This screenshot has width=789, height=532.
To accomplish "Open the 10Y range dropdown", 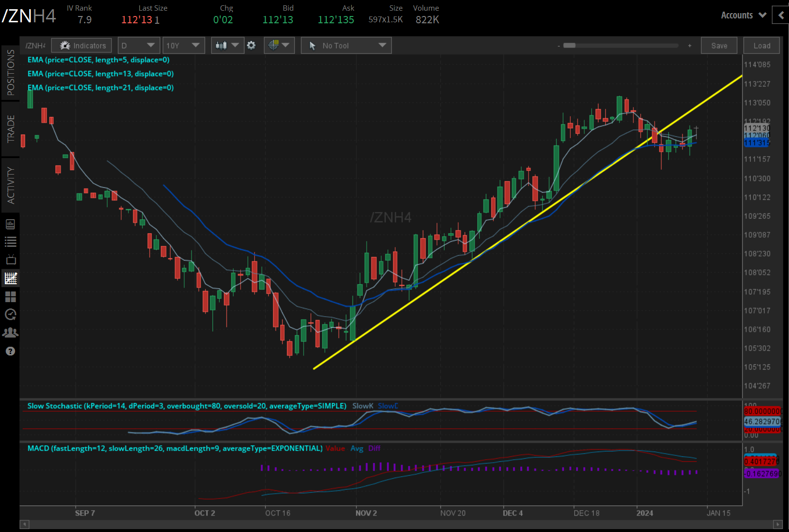I will [183, 46].
